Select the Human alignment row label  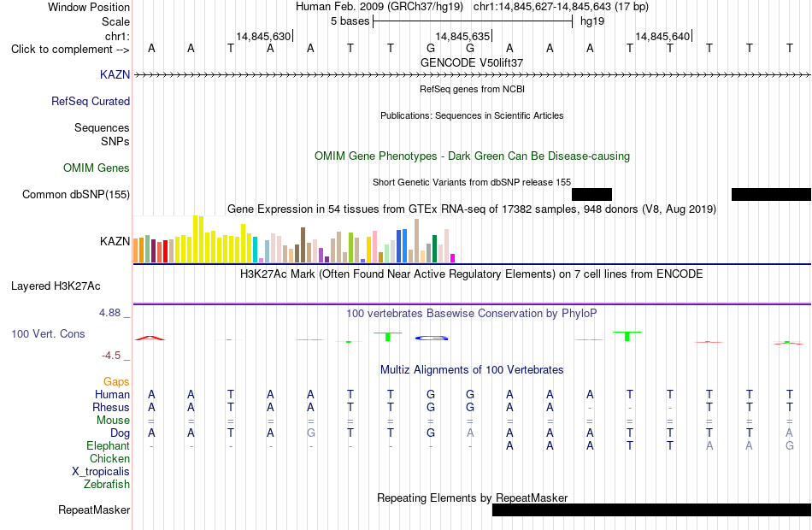[x=112, y=394]
